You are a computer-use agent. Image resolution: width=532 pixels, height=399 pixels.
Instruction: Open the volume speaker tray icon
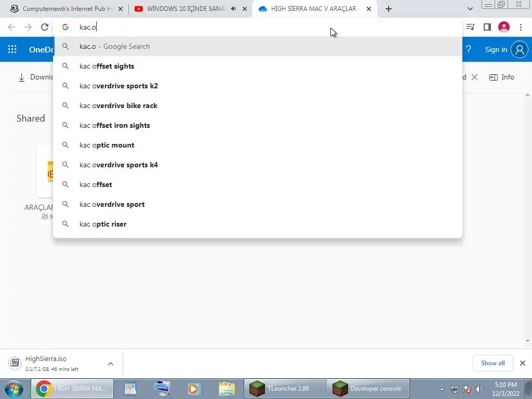480,389
